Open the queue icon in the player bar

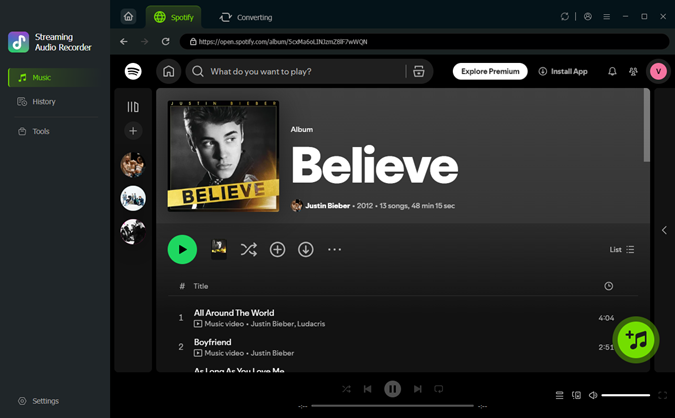(x=559, y=395)
